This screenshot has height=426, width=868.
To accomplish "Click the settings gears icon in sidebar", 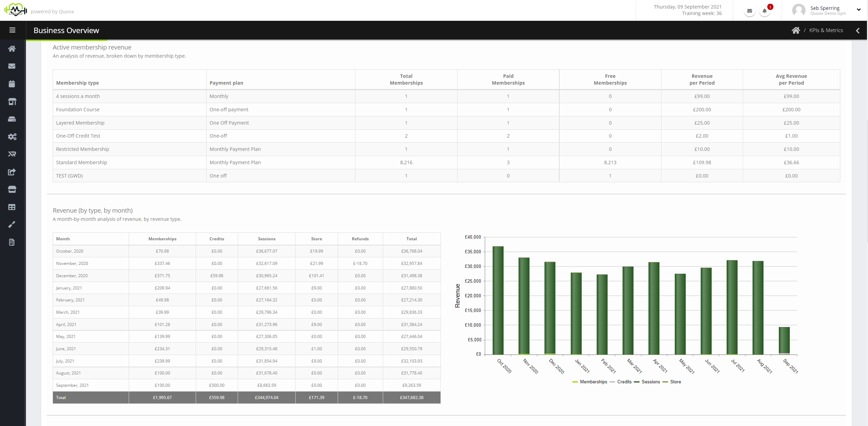I will pyautogui.click(x=12, y=137).
